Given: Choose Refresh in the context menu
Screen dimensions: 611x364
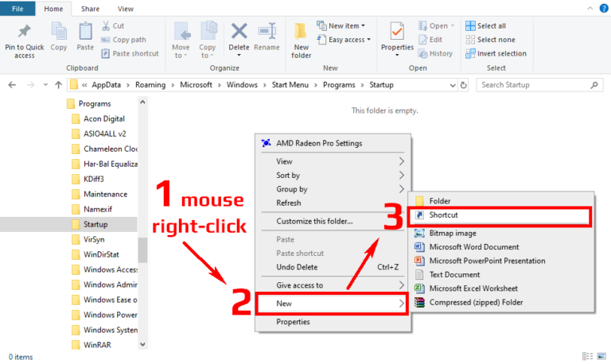Looking at the screenshot, I should pyautogui.click(x=288, y=203).
